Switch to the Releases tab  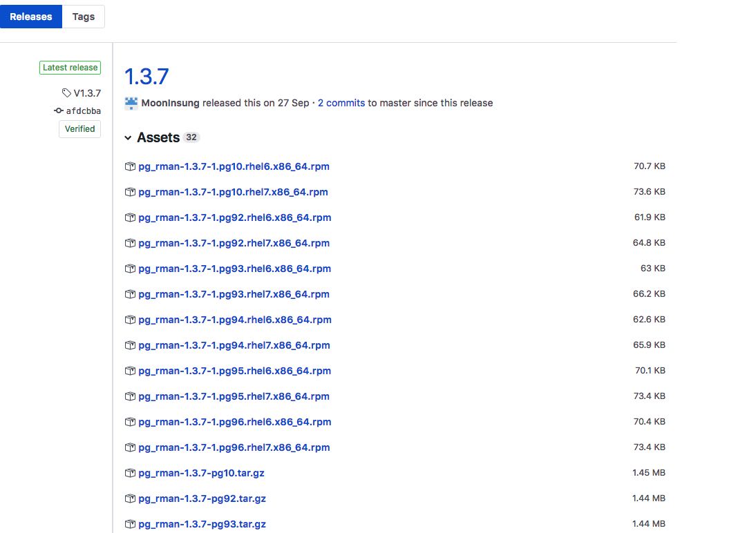31,17
